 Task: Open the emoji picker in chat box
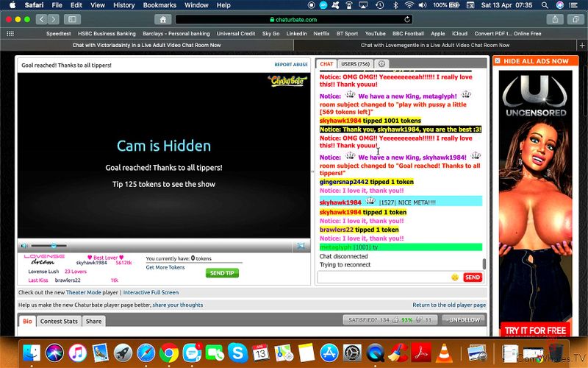point(455,277)
